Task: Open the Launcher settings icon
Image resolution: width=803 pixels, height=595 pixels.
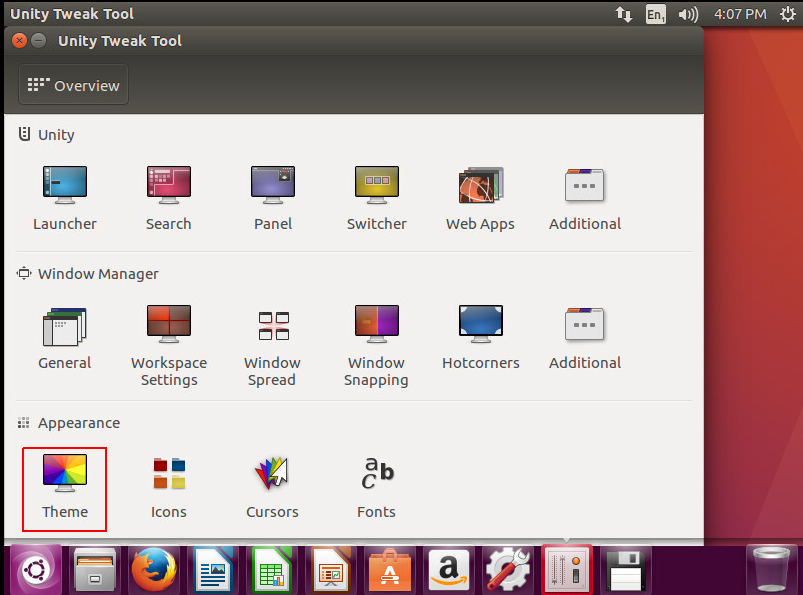Action: (x=65, y=185)
